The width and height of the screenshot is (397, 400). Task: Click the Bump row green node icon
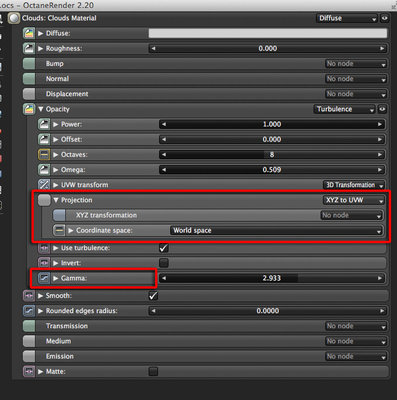point(29,63)
